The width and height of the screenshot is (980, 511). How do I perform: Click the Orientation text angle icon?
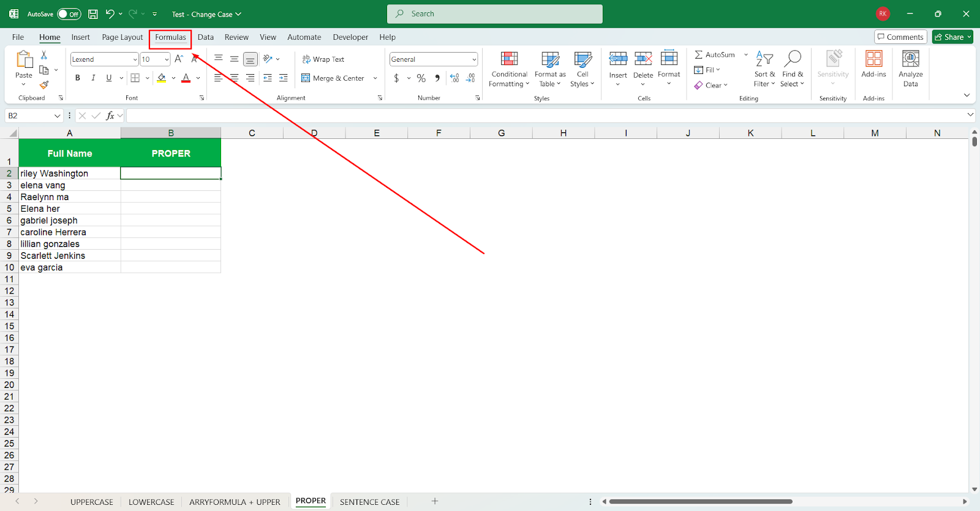point(268,59)
